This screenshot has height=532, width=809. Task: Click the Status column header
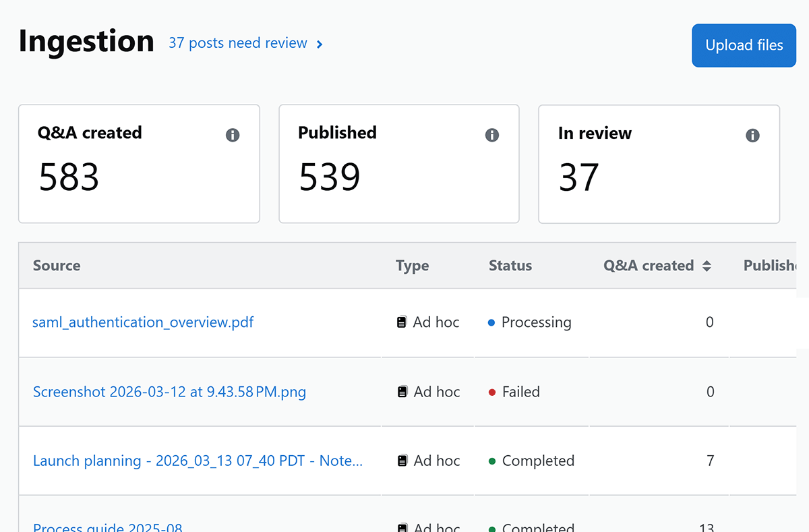tap(510, 266)
